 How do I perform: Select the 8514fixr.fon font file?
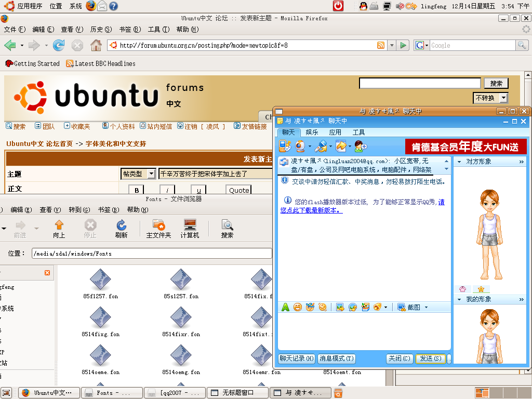(x=181, y=322)
